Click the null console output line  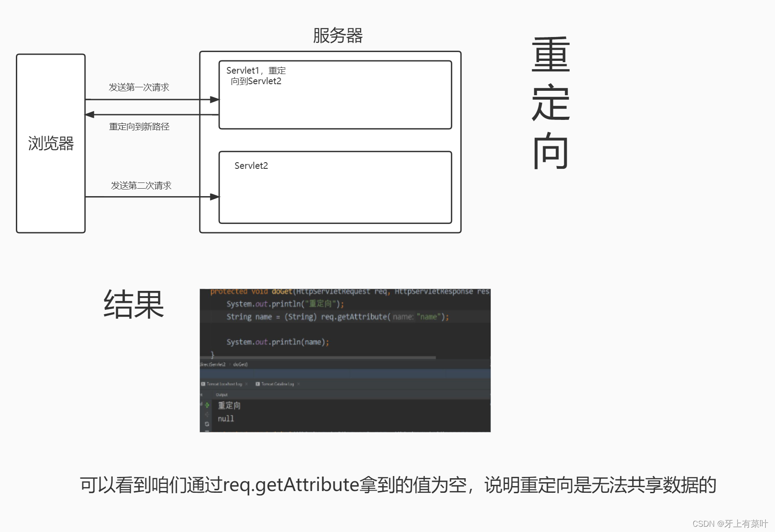[226, 419]
